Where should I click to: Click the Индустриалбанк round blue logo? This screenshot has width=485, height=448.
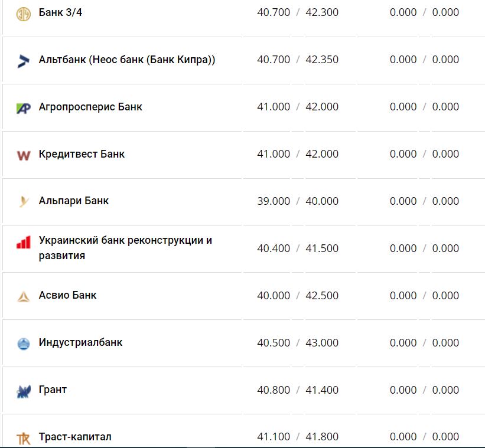(23, 344)
